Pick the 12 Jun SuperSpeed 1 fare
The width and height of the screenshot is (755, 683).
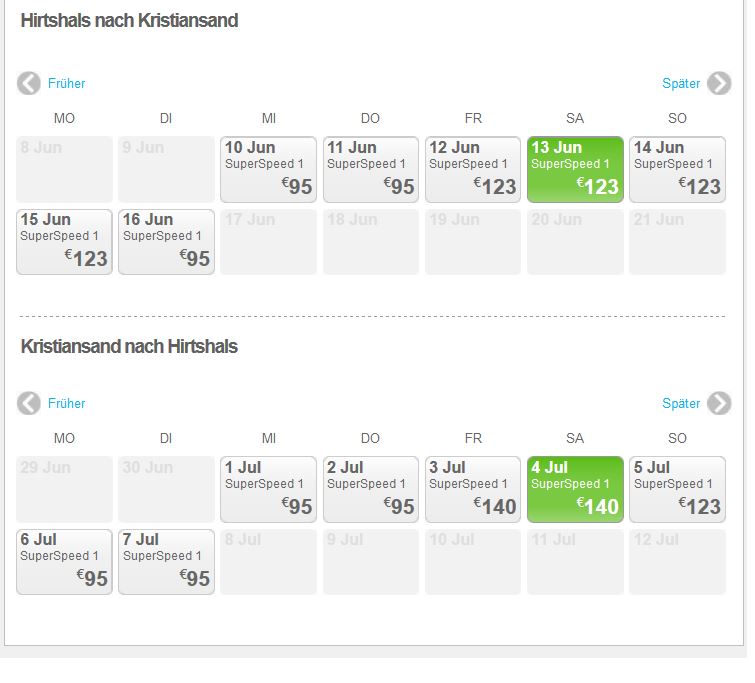tap(473, 170)
